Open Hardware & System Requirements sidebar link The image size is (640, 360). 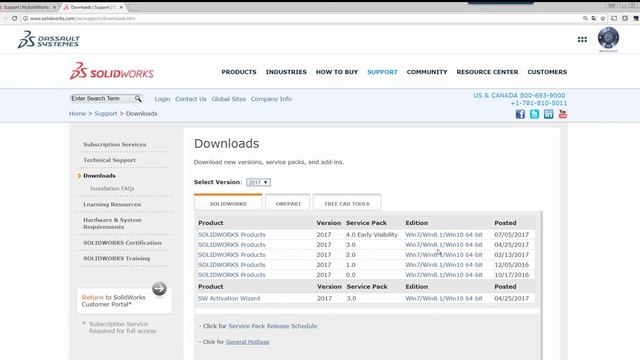112,223
